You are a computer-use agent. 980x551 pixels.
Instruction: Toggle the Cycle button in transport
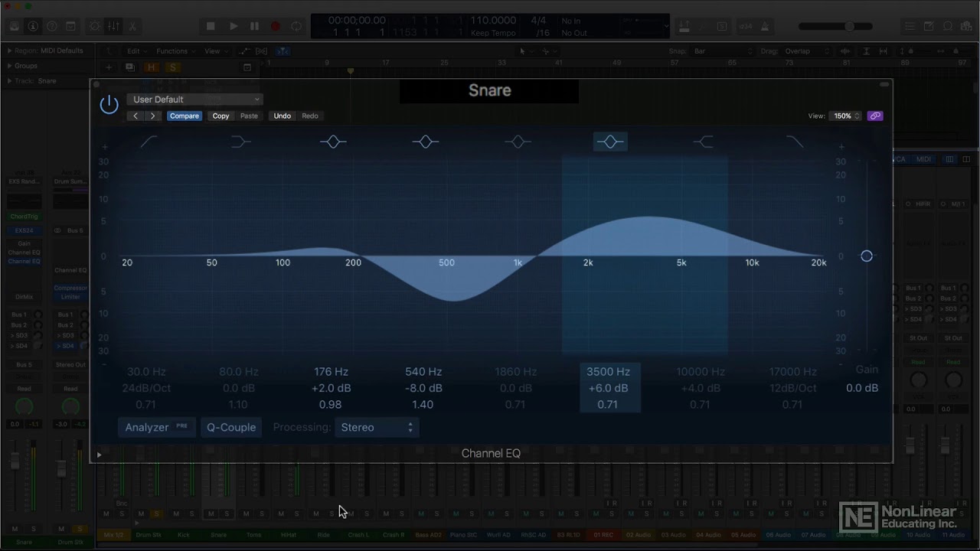(296, 26)
